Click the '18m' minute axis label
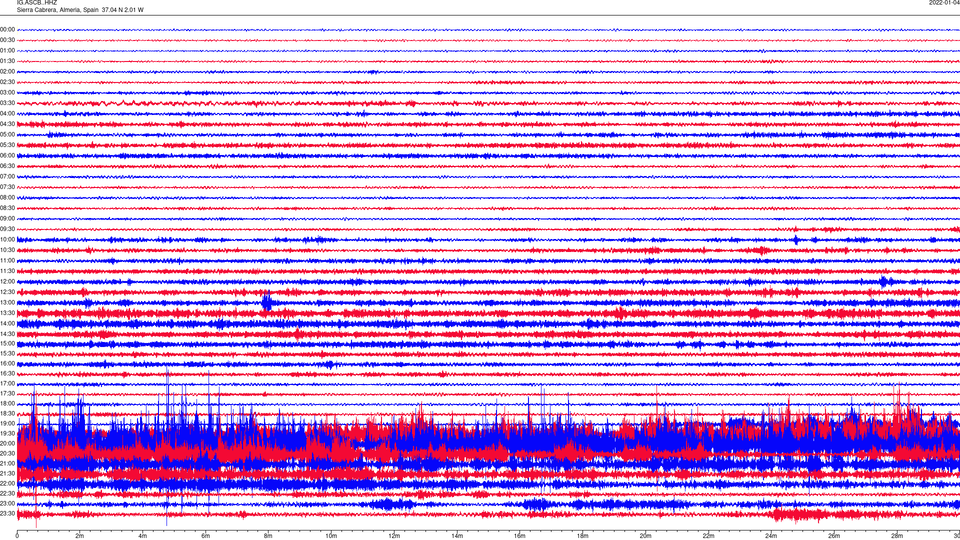This screenshot has height=540, width=960. pyautogui.click(x=582, y=536)
